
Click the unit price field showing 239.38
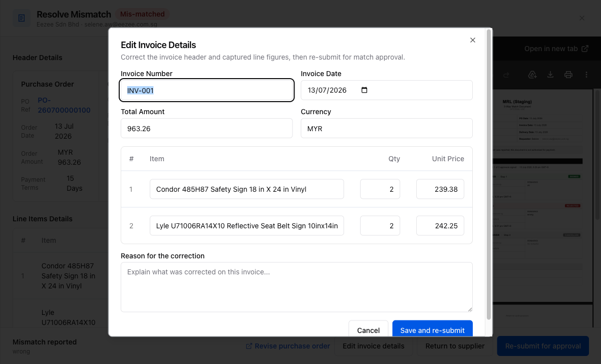[440, 189]
